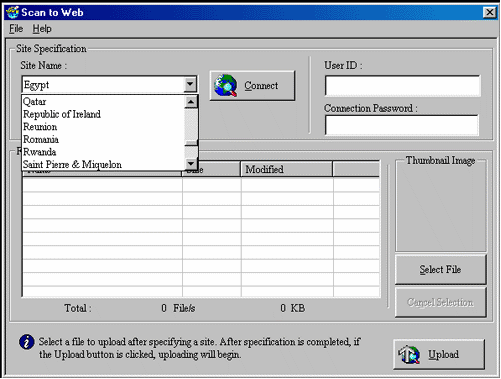Close the Scan to Web window
The image size is (501, 379).
point(489,12)
